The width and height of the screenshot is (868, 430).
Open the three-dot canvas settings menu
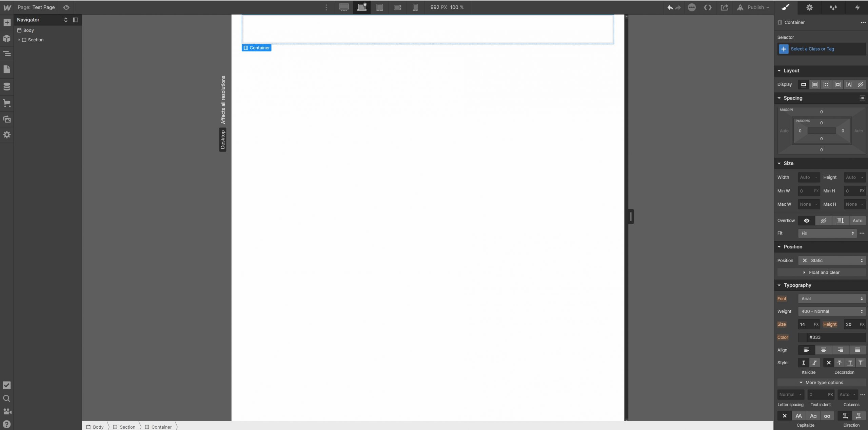click(x=326, y=7)
